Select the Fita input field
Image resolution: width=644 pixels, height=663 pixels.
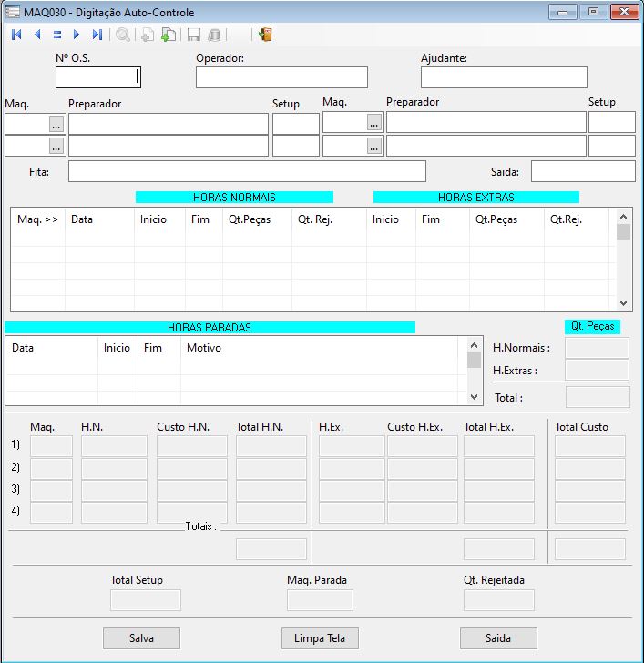247,171
